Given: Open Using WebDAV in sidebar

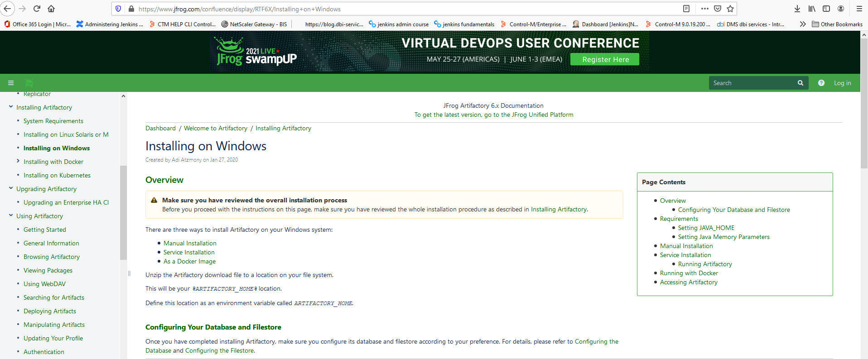Looking at the screenshot, I should (44, 284).
